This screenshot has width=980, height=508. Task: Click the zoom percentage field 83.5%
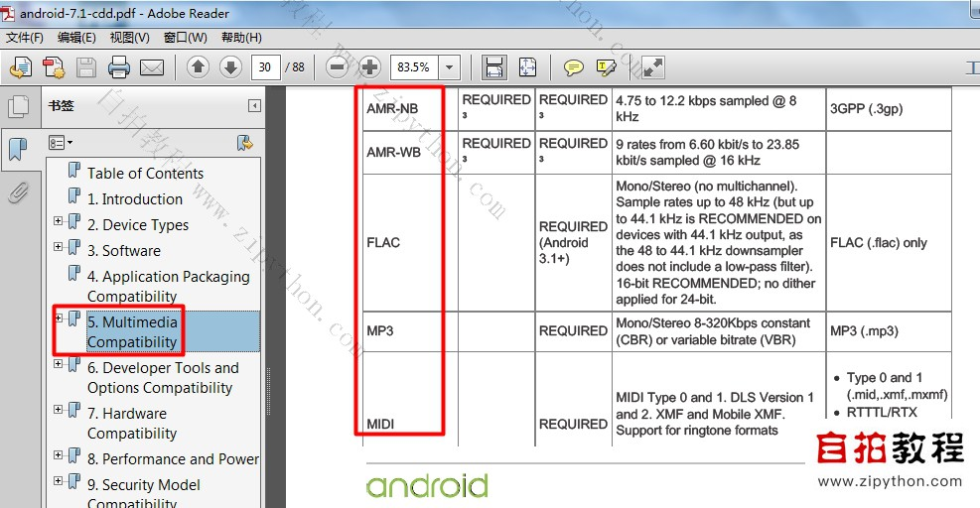[x=414, y=66]
